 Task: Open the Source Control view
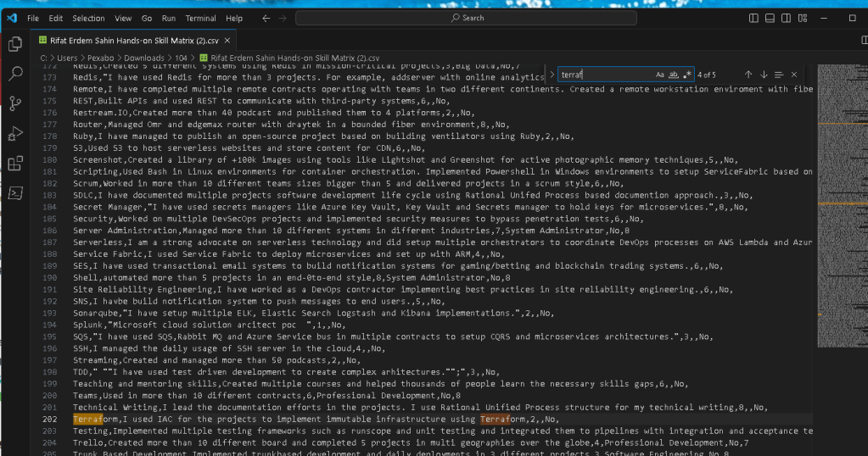click(x=15, y=103)
